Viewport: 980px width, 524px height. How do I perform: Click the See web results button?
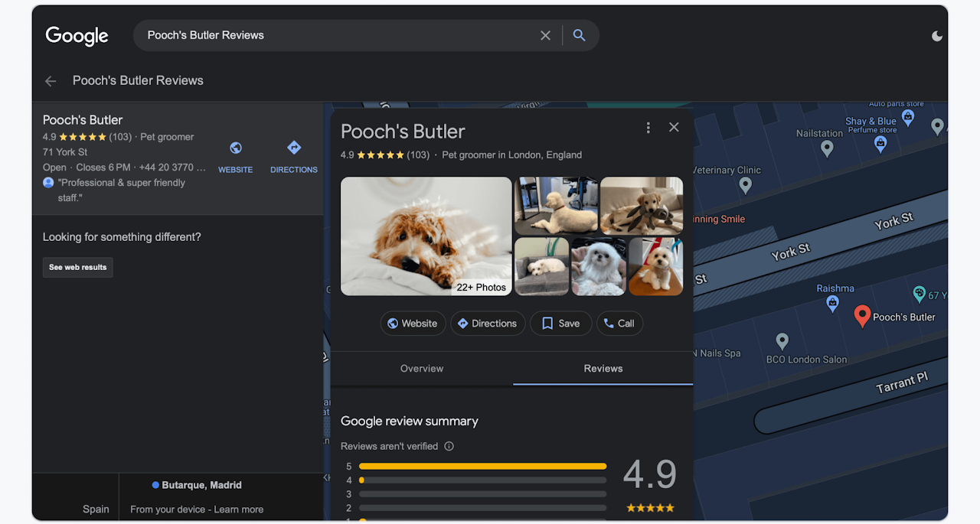coord(78,268)
